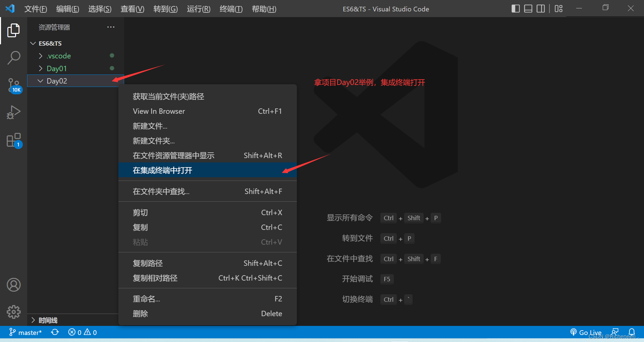The image size is (644, 342).
Task: Open the 转到(G) menu
Action: coord(166,9)
